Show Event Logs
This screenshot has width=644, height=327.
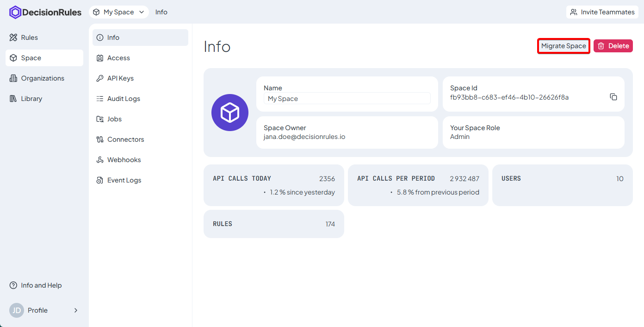(124, 180)
